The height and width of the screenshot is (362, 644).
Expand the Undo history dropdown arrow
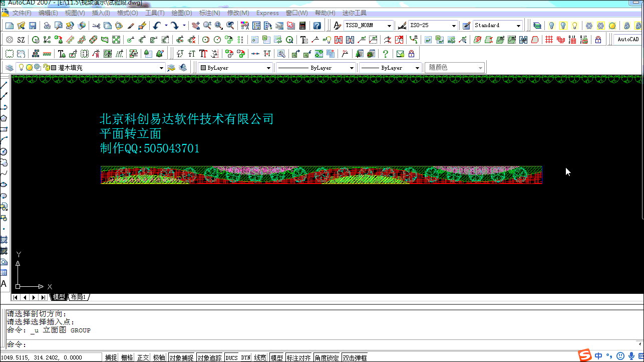(166, 26)
